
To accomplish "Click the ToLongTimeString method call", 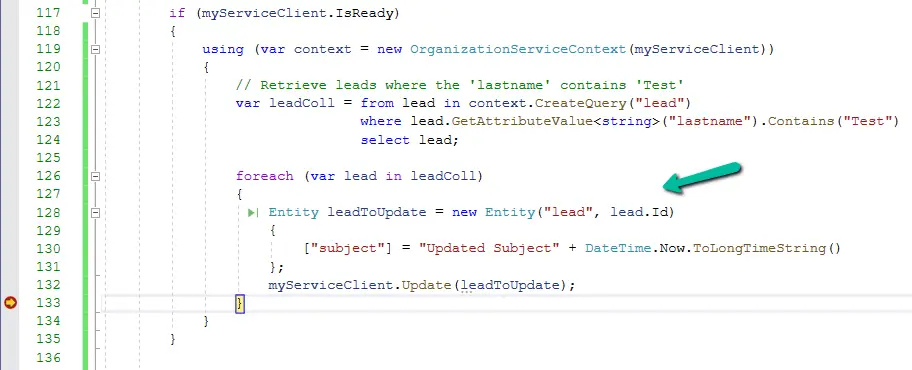I will click(760, 248).
